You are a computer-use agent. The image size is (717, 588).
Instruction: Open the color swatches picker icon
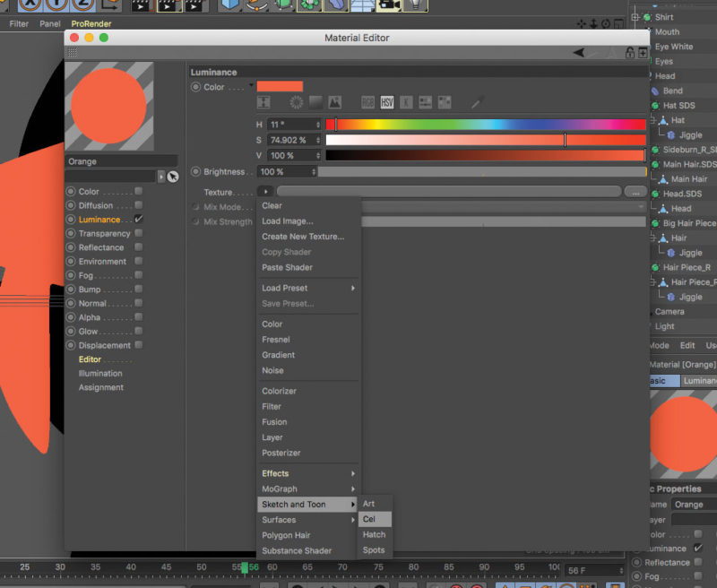pos(444,103)
